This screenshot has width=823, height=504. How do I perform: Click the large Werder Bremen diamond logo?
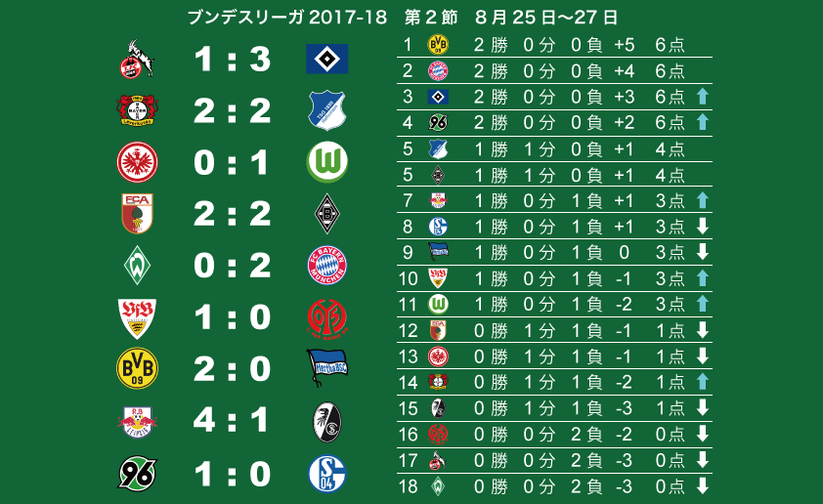pos(137,265)
